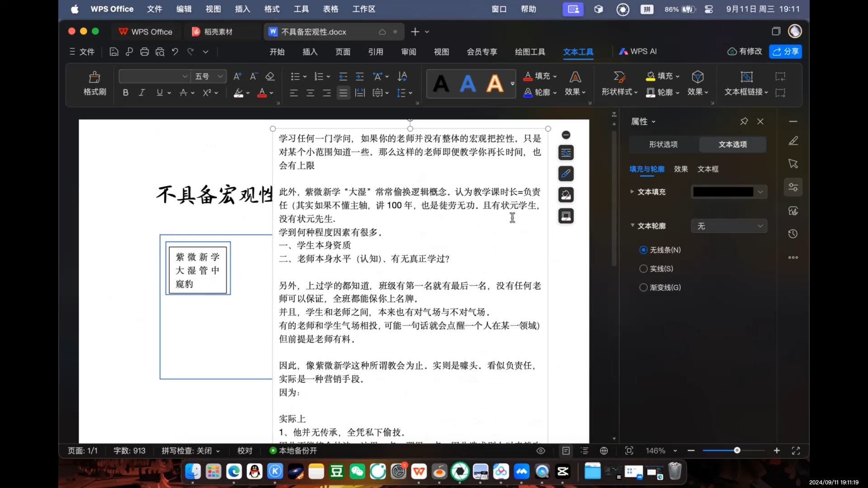Click the pin icon in properties panel
Image resolution: width=868 pixels, height=488 pixels.
(744, 121)
